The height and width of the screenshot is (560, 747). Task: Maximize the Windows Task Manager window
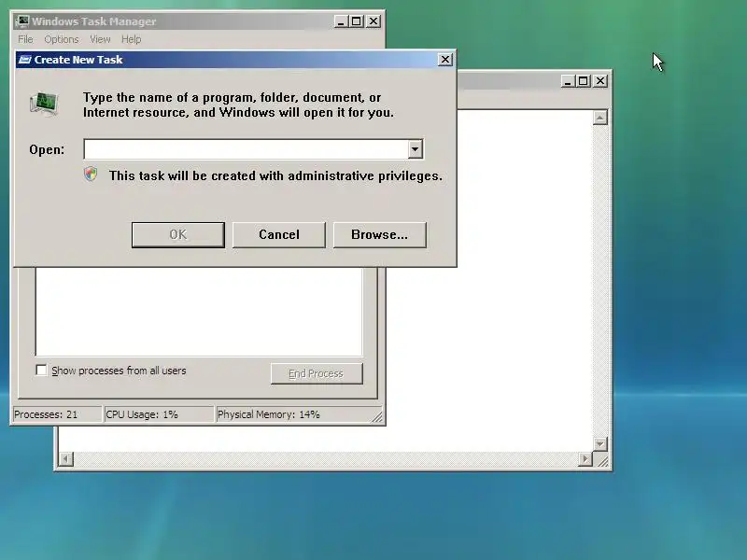(x=357, y=21)
